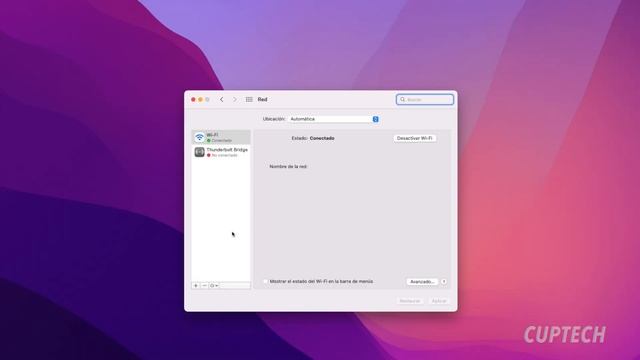Viewport: 640px width, 360px height.
Task: Click the search magnifier icon
Action: pos(402,100)
